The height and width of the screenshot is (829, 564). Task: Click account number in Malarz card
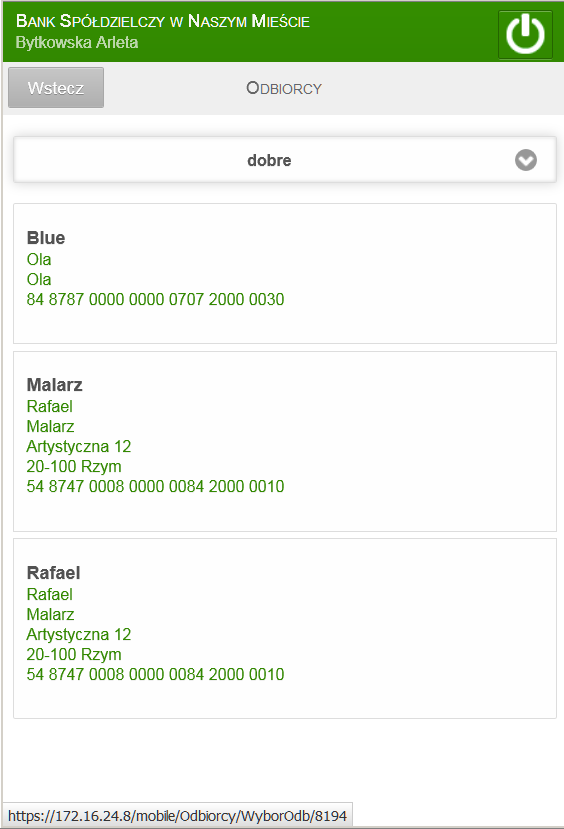[x=155, y=486]
